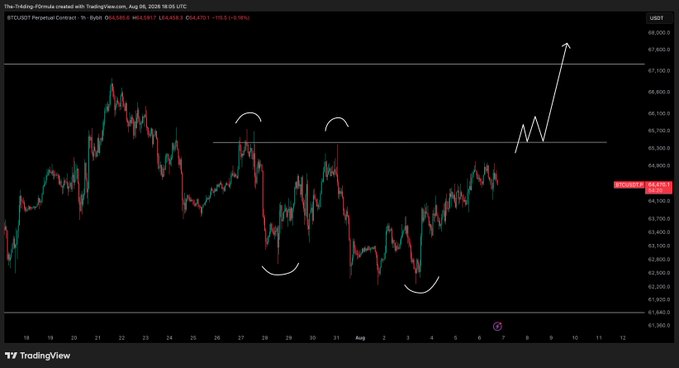Click the date label 10 on time axis
Screen dimensions: 679x368
(575, 338)
